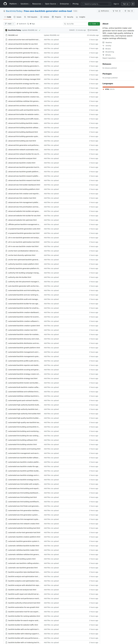Open appearance settings icon in header
The height and width of the screenshot is (644, 138).
click(133, 4)
